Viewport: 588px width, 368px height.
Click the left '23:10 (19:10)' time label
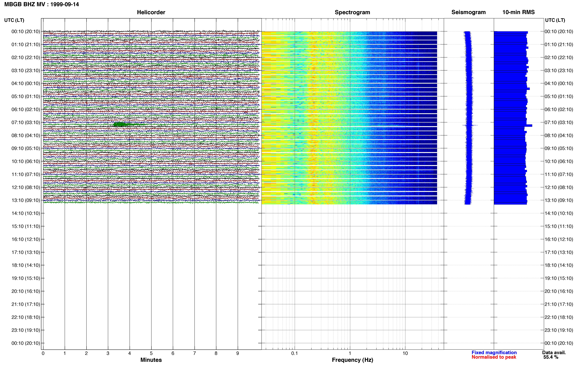tap(26, 330)
